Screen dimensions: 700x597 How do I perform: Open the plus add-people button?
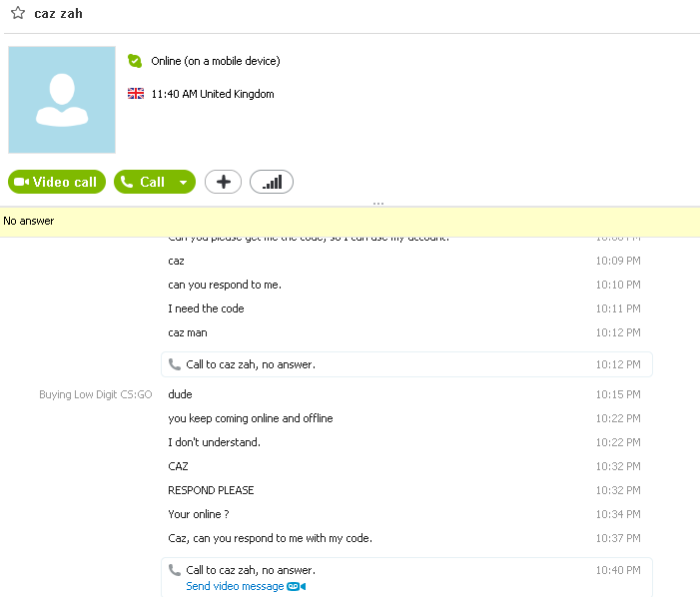224,182
